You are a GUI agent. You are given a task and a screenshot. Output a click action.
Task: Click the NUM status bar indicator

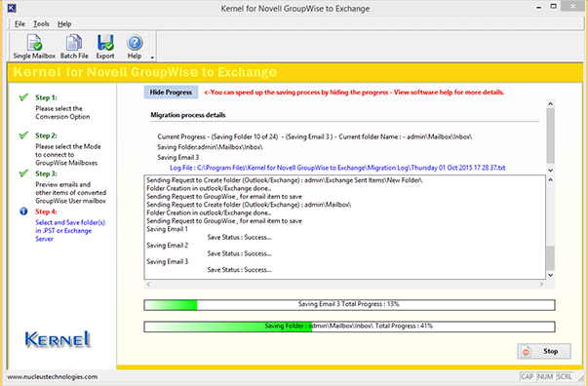pyautogui.click(x=545, y=376)
